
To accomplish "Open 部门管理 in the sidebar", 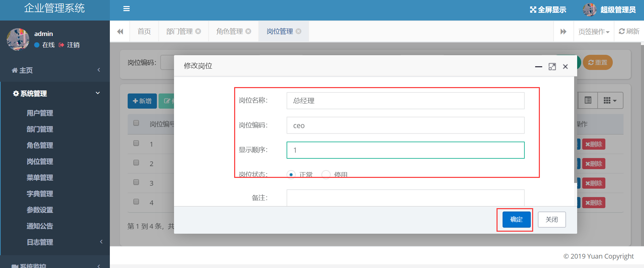I will (40, 129).
